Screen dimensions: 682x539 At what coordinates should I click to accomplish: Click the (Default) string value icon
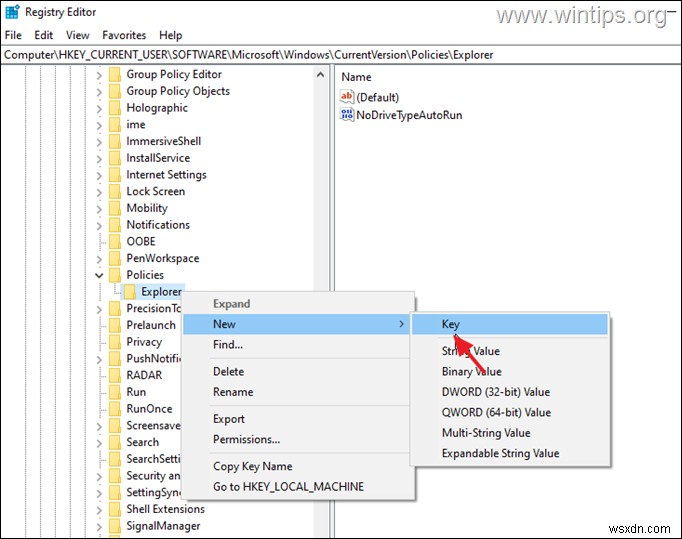pos(347,97)
